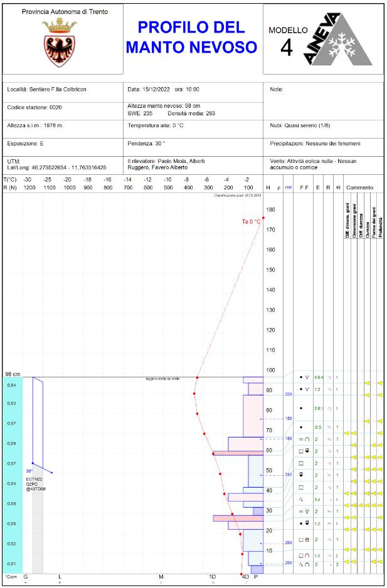
Task: Click the lowest layer's depth hoar and arch symbols
Action: (x=304, y=564)
